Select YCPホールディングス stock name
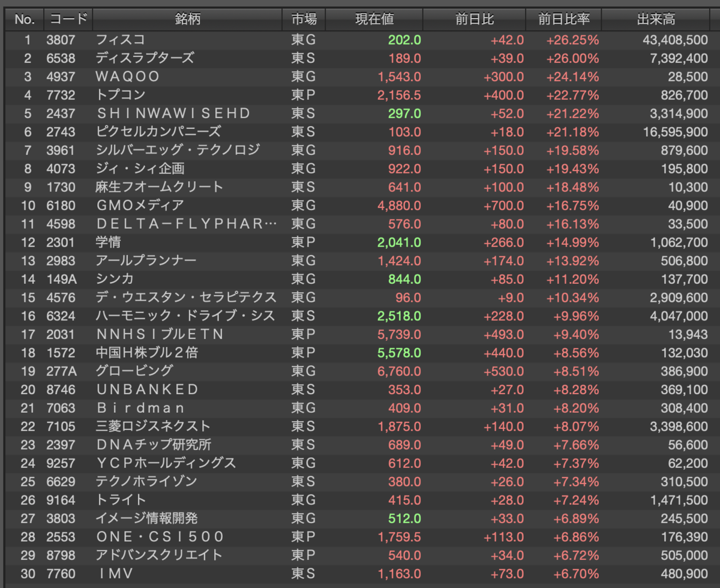 (166, 463)
